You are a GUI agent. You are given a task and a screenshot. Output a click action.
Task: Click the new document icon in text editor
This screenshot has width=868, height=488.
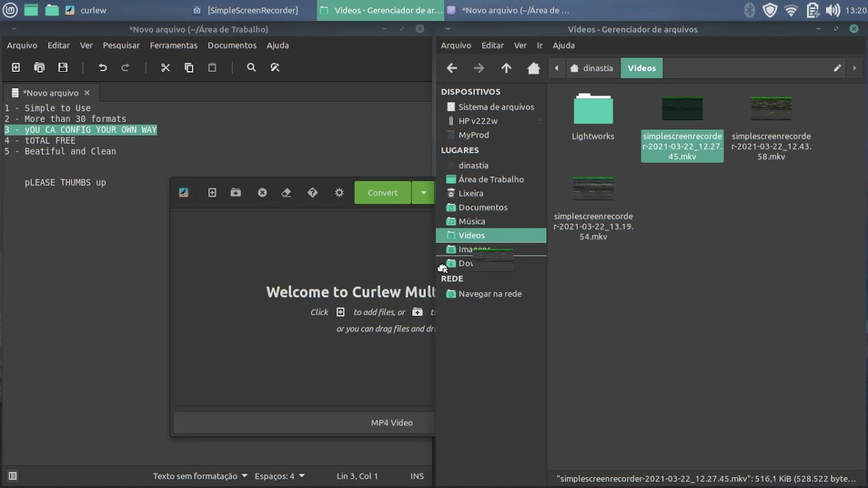point(16,67)
